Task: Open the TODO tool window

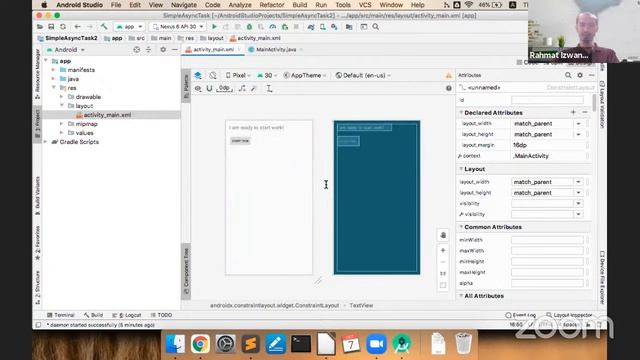Action: pos(161,315)
